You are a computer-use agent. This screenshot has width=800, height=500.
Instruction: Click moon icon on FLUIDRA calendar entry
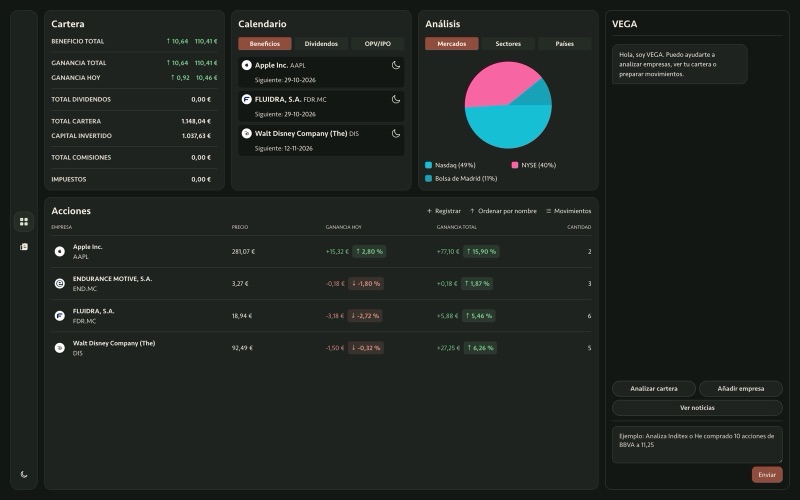(395, 99)
